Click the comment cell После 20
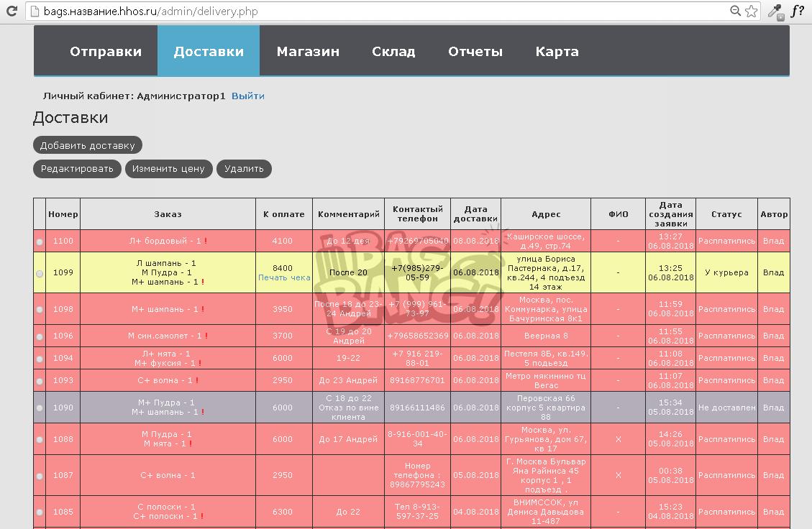812x529 pixels. (349, 272)
